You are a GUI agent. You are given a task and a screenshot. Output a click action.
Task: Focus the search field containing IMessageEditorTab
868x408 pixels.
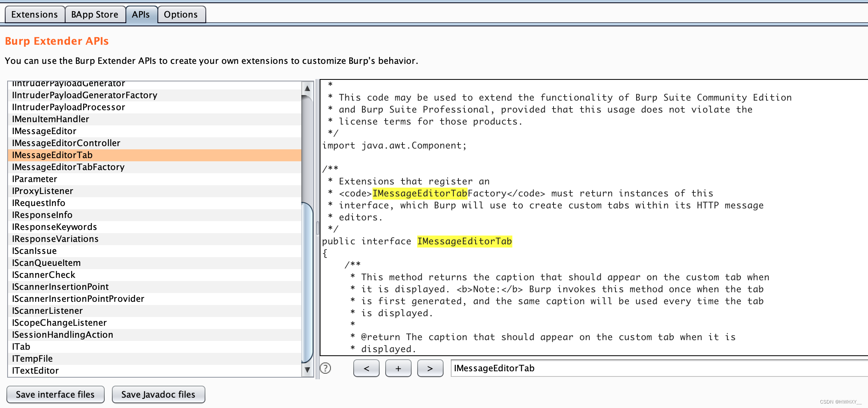(659, 368)
